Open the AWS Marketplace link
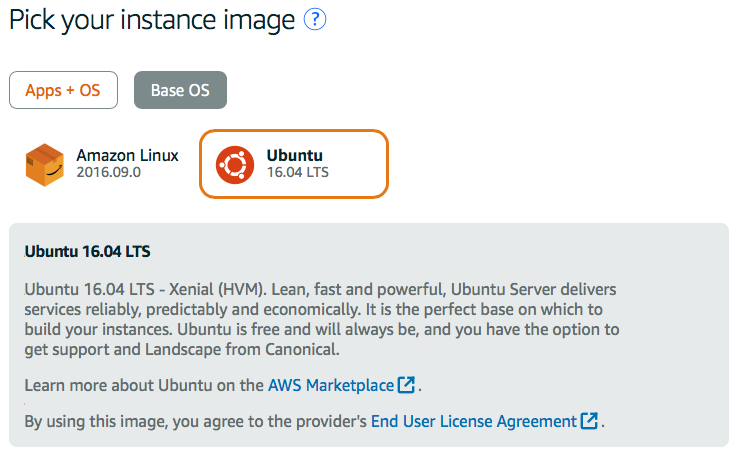The height and width of the screenshot is (454, 737). click(x=331, y=385)
